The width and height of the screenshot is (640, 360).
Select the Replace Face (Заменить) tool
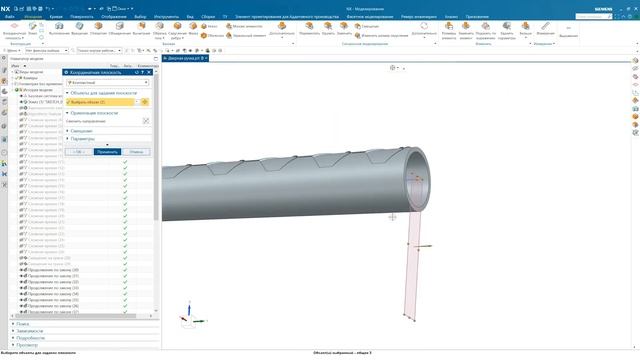pyautogui.click(x=344, y=29)
